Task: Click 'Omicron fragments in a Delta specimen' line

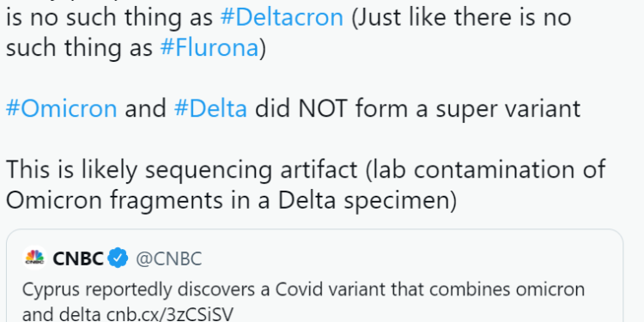Action: tap(231, 200)
